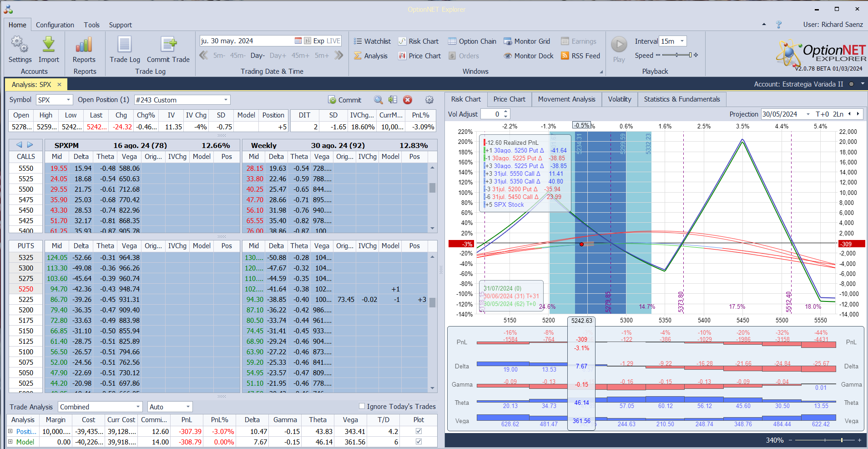The width and height of the screenshot is (868, 449).
Task: Click the Import accounts icon
Action: 49,45
